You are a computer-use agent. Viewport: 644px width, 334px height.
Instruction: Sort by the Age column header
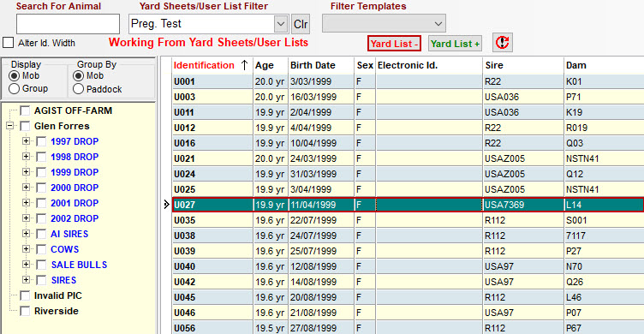(271, 65)
